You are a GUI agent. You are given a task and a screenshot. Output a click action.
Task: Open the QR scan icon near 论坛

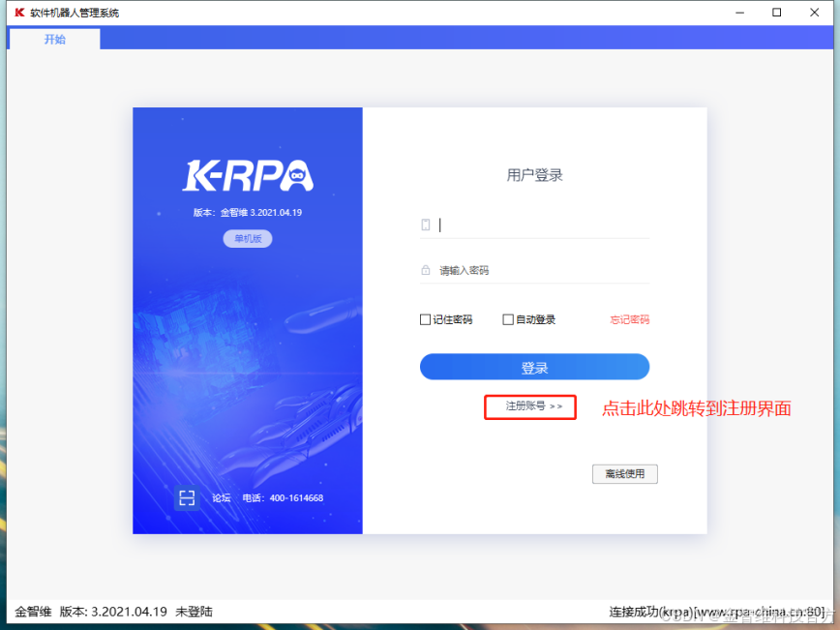click(x=187, y=497)
